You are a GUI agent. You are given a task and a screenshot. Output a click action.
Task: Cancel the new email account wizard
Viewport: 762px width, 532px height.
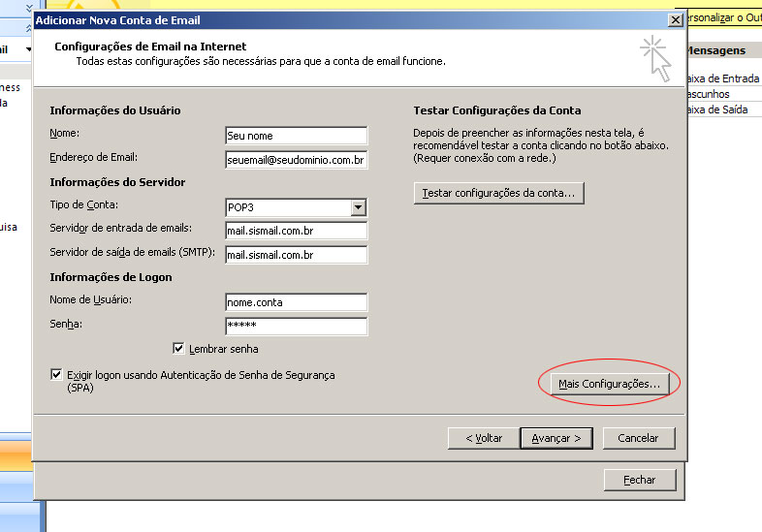(639, 438)
